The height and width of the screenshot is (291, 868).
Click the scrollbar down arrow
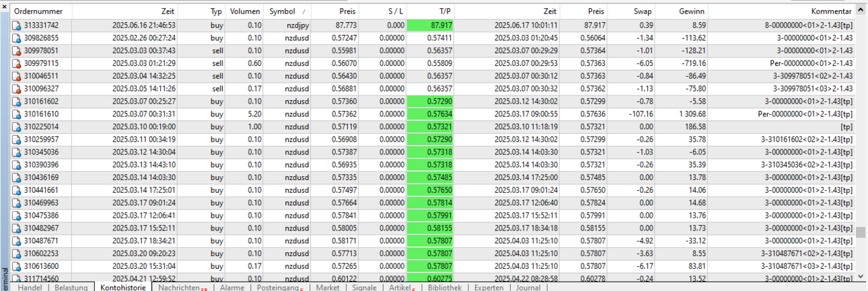point(861,276)
